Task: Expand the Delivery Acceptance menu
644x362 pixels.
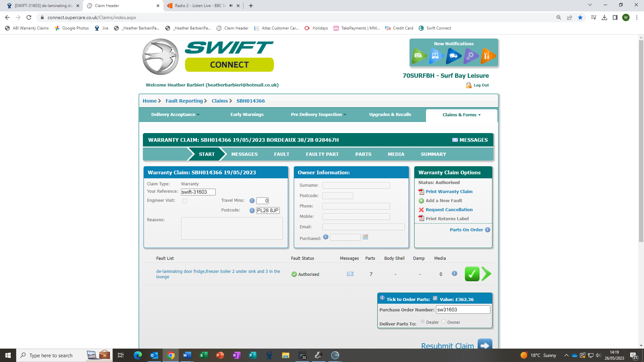Action: [175, 115]
